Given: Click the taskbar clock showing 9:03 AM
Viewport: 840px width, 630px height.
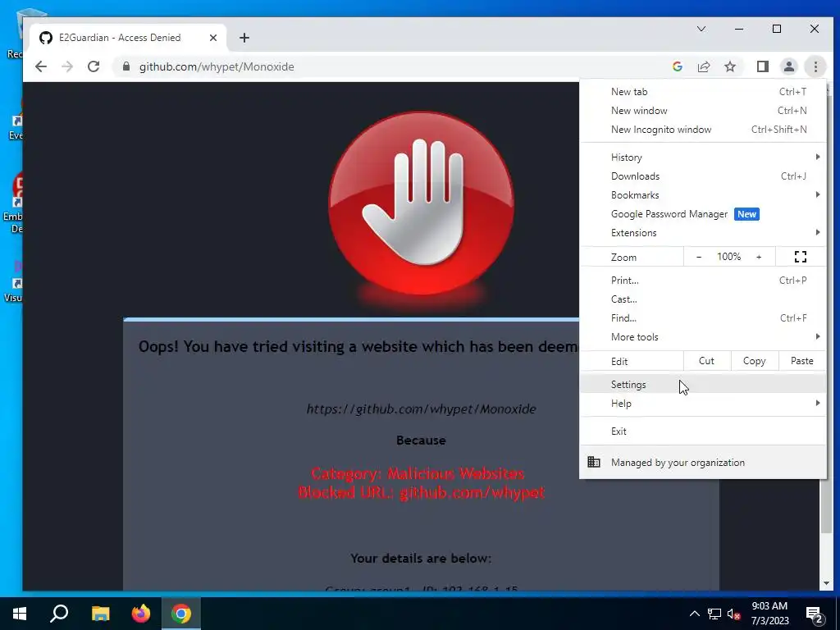Looking at the screenshot, I should [769, 614].
